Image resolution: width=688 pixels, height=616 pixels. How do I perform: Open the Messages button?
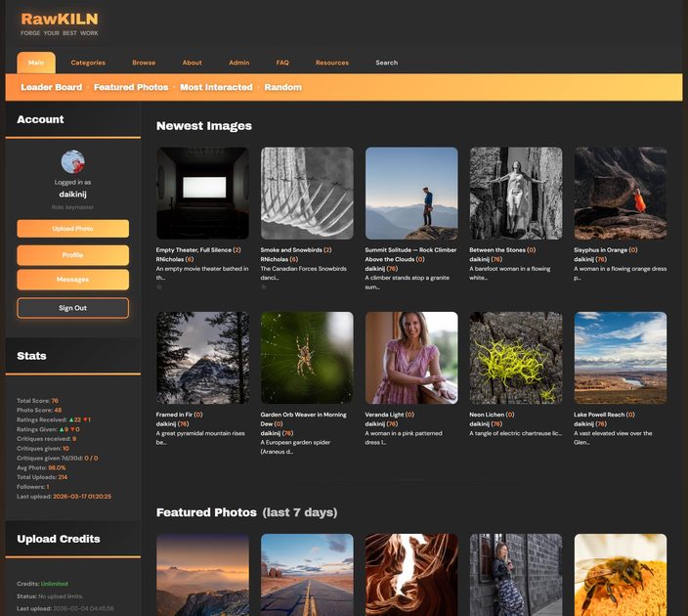pyautogui.click(x=73, y=280)
